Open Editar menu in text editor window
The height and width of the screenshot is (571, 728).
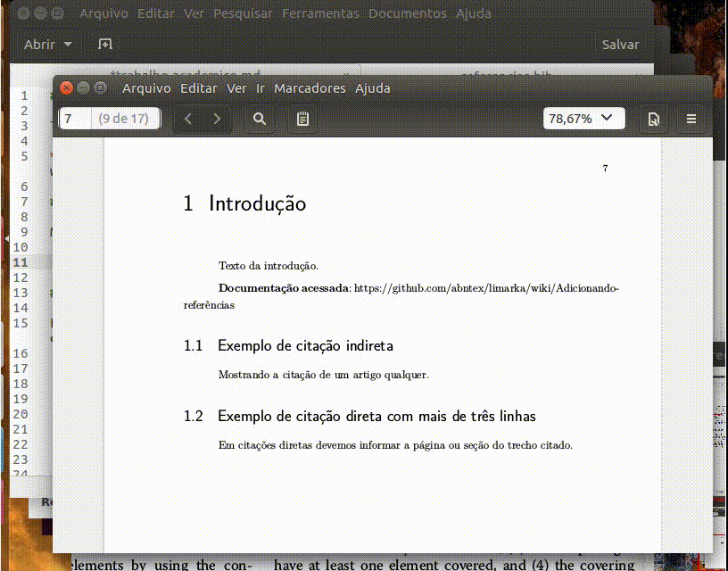(x=156, y=13)
